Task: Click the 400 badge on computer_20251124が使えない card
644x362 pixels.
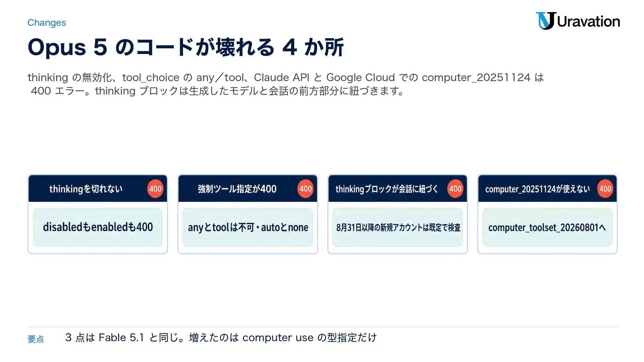Action: [605, 189]
